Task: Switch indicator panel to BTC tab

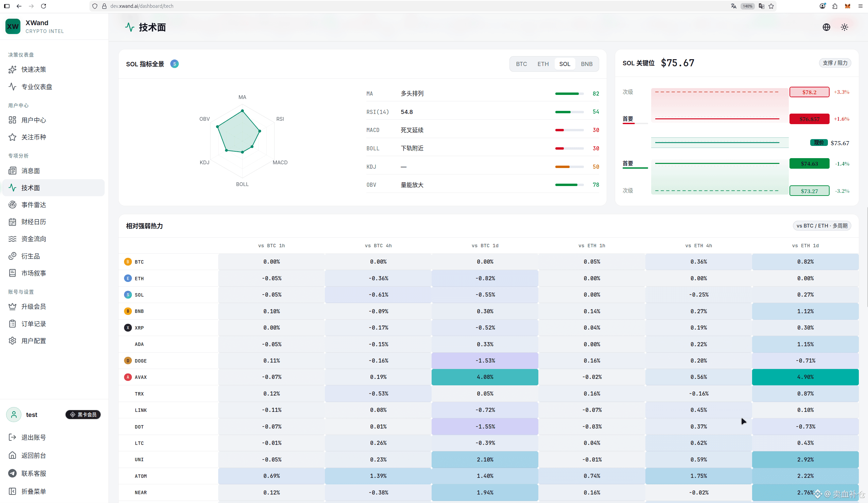Action: click(521, 64)
